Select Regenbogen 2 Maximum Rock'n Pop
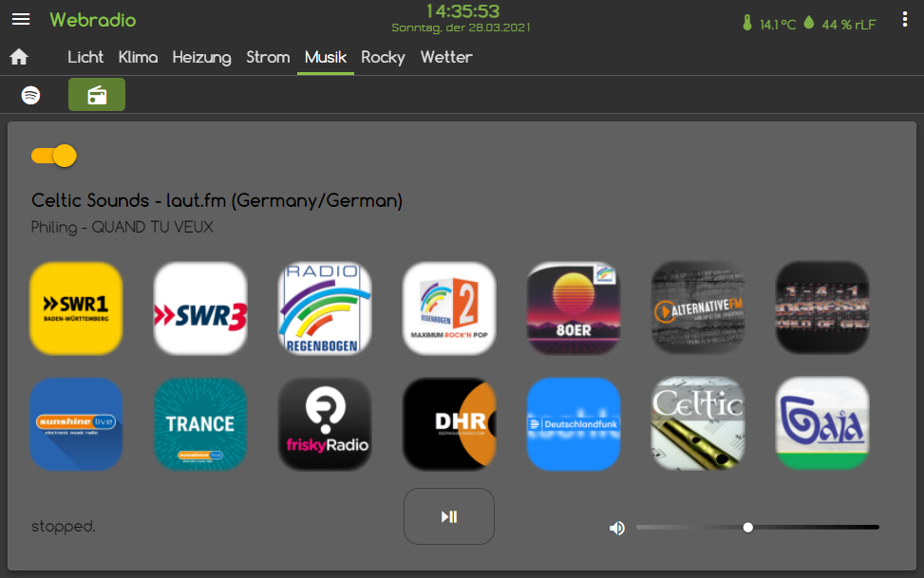Screen dimensions: 924x578 click(449, 308)
